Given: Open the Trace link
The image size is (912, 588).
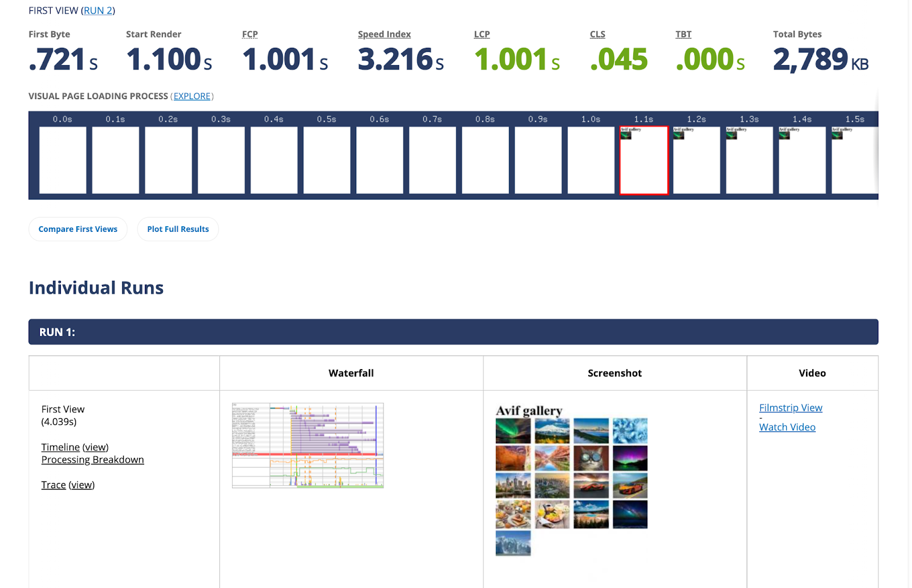Looking at the screenshot, I should 54,485.
